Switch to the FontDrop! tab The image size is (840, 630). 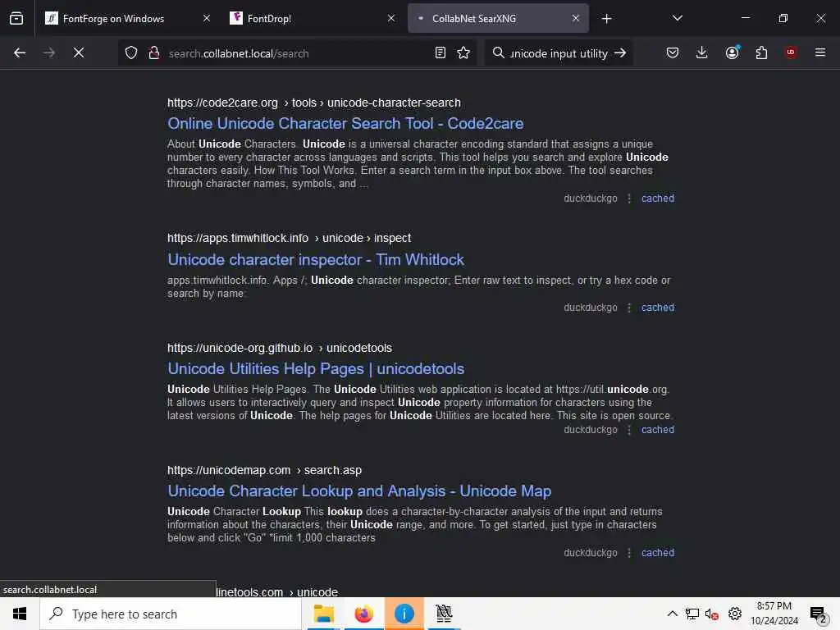click(x=313, y=18)
